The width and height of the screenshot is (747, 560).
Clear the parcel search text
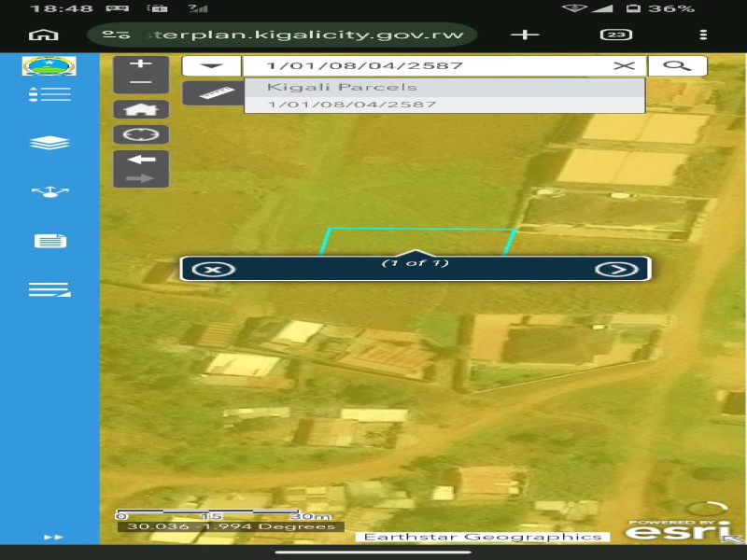click(624, 65)
